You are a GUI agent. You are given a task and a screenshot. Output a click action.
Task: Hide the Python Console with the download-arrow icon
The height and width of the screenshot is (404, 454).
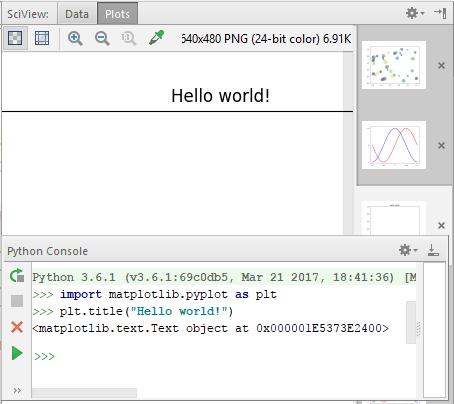433,250
